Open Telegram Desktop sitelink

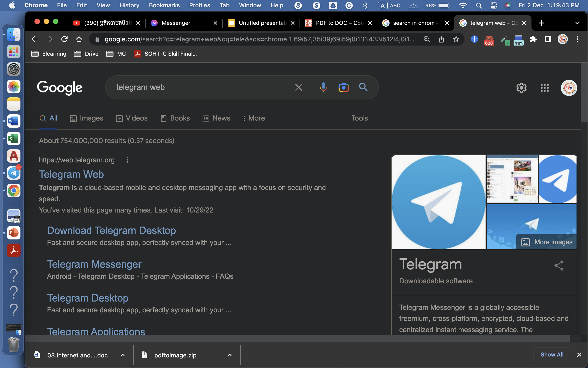tap(88, 298)
